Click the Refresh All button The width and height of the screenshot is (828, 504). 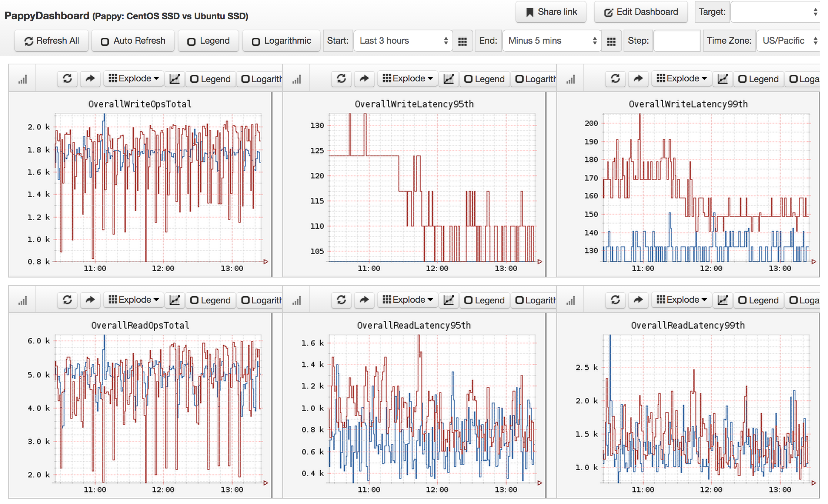(x=51, y=41)
